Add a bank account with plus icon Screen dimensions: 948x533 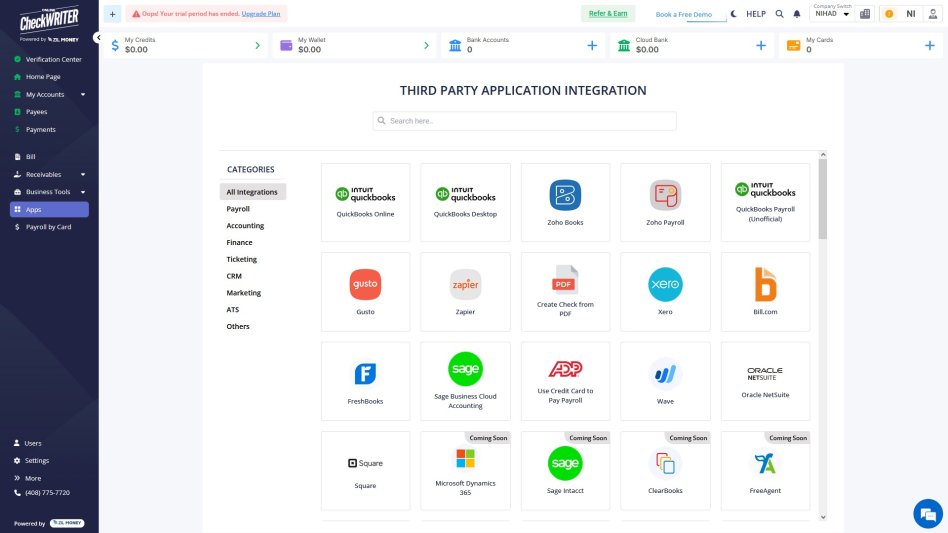592,45
